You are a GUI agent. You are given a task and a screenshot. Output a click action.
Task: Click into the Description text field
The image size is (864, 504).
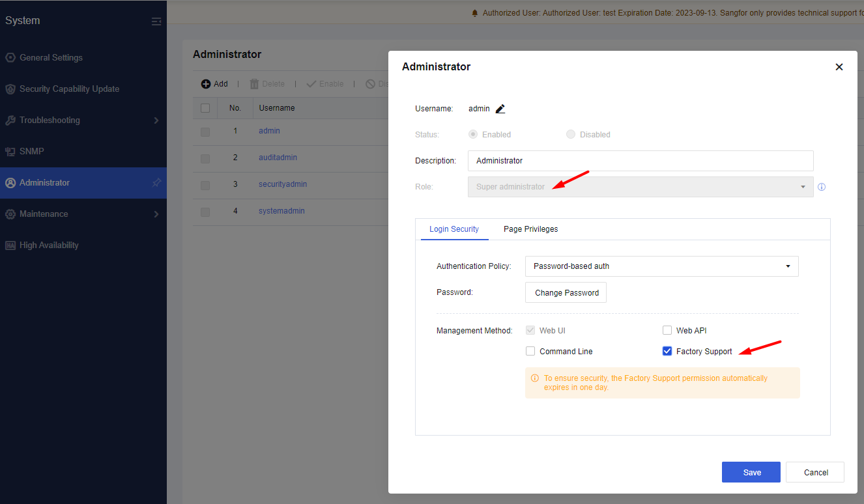tap(640, 161)
